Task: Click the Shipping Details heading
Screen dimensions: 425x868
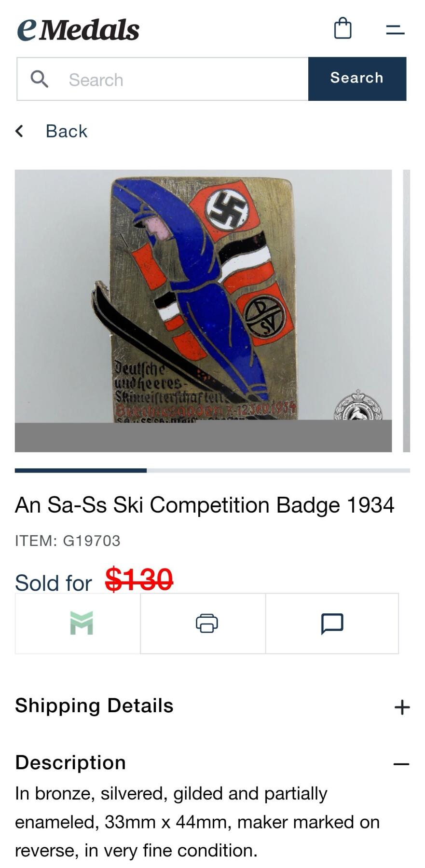Action: pyautogui.click(x=94, y=705)
